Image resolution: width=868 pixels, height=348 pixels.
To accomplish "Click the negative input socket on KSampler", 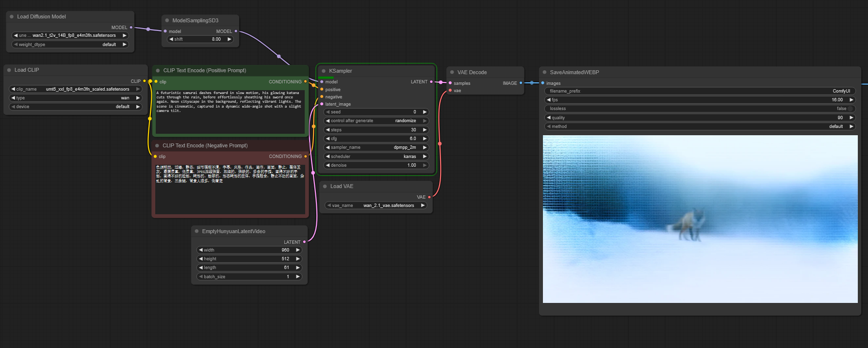I will (322, 96).
